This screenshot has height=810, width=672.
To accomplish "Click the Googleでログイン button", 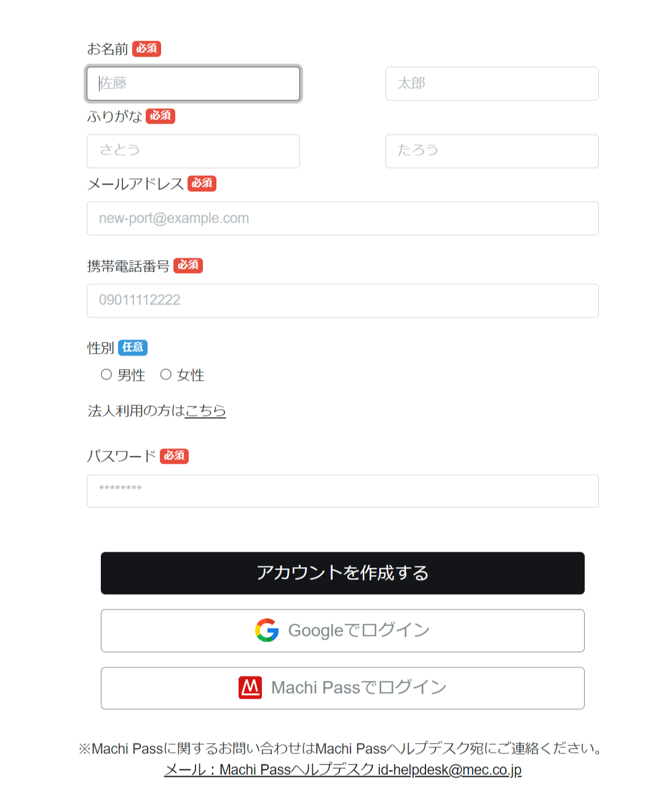I will pos(342,630).
